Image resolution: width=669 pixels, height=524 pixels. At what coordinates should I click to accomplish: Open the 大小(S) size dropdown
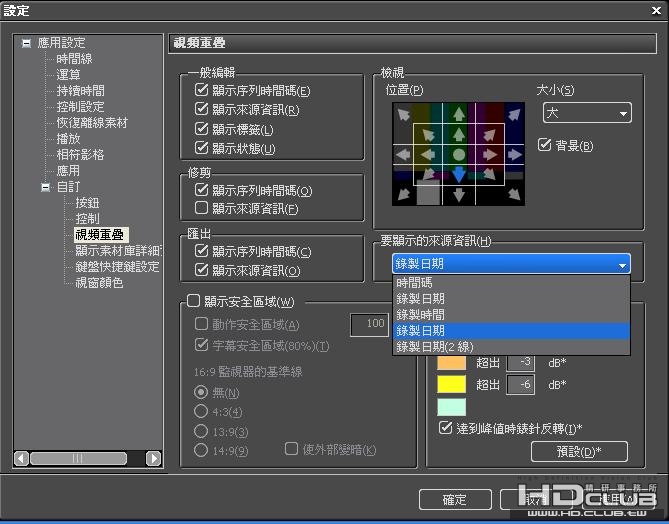(x=587, y=113)
